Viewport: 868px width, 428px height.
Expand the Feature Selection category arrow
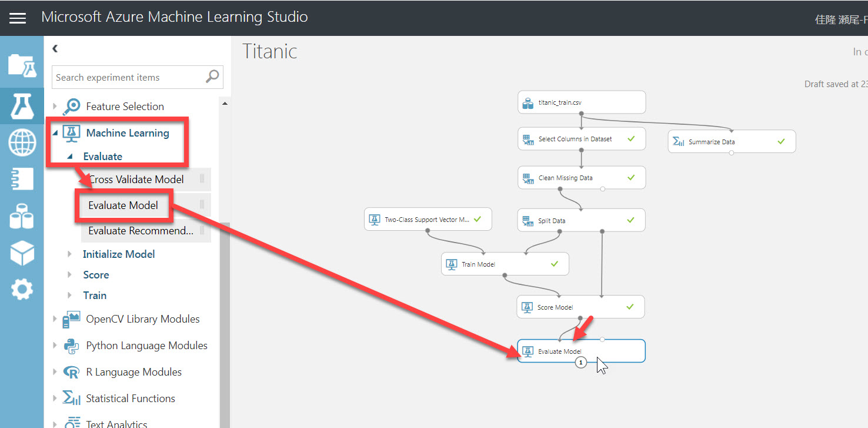[55, 107]
